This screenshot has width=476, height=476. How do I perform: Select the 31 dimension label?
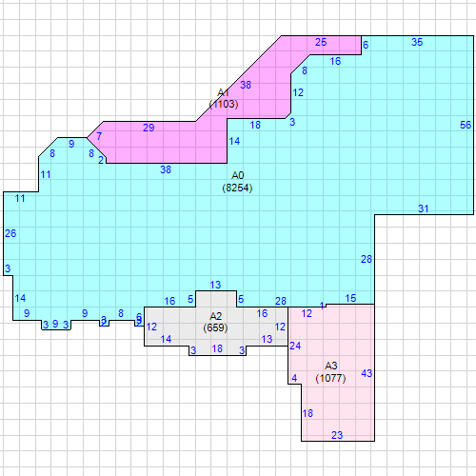424,208
